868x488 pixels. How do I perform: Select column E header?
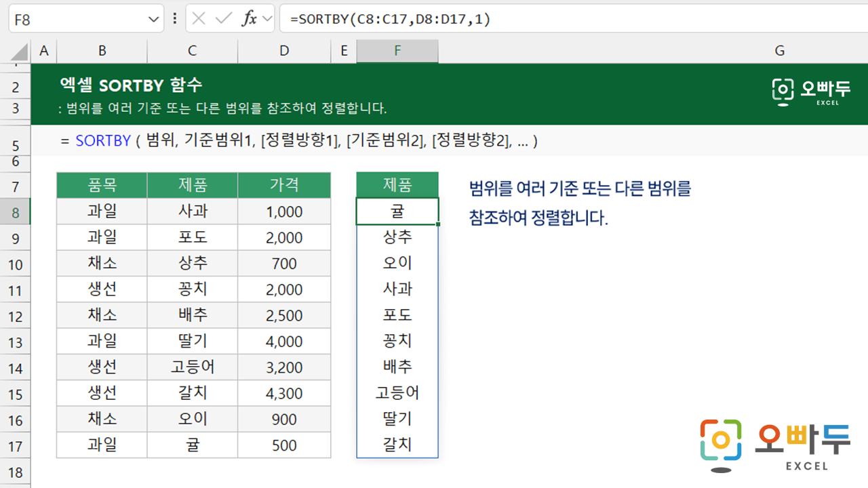click(344, 51)
